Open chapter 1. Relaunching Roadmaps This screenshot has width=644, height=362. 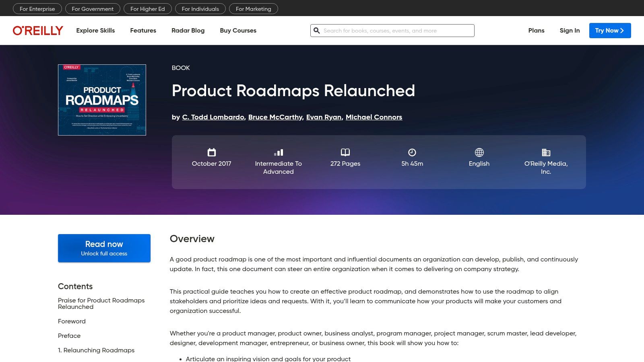point(96,350)
